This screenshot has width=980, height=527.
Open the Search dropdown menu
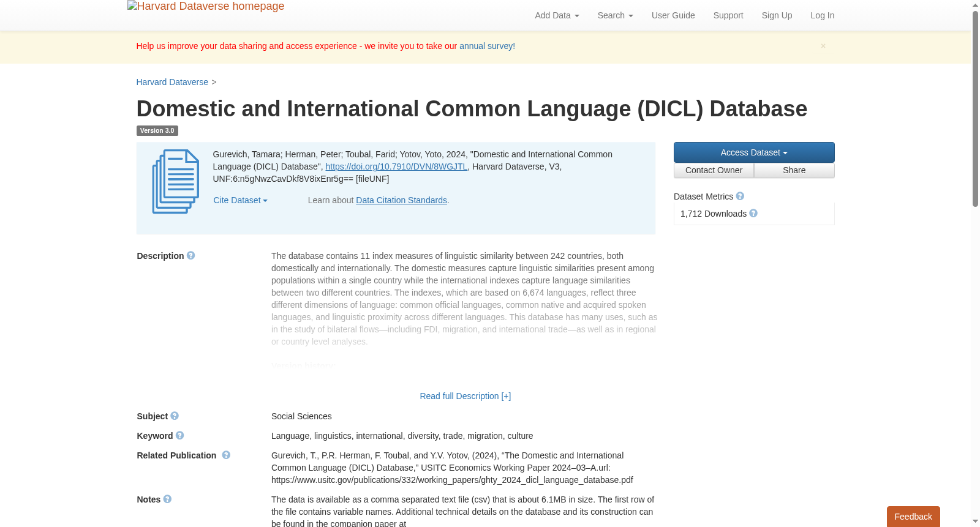(616, 15)
